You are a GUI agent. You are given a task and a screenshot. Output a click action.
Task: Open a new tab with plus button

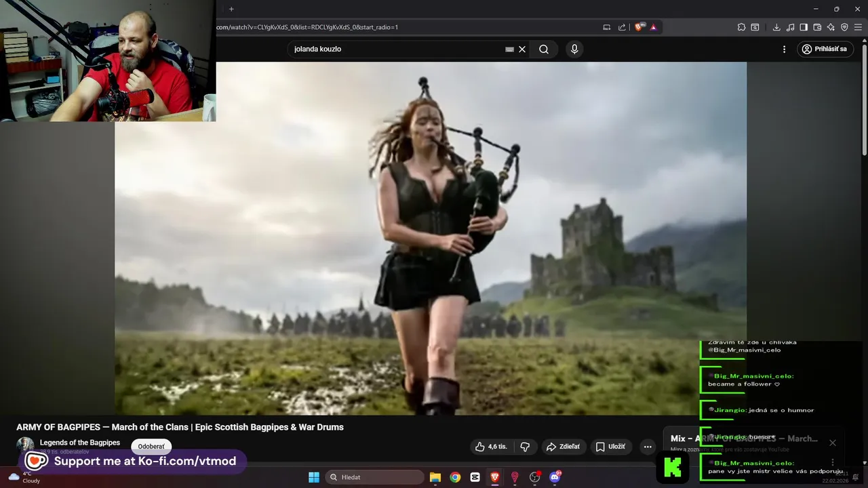coord(231,9)
